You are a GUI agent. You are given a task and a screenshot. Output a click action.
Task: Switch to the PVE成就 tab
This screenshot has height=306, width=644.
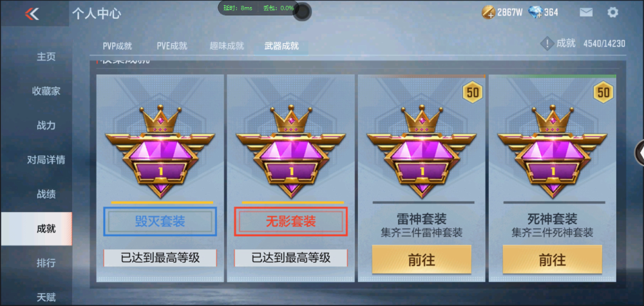click(172, 46)
